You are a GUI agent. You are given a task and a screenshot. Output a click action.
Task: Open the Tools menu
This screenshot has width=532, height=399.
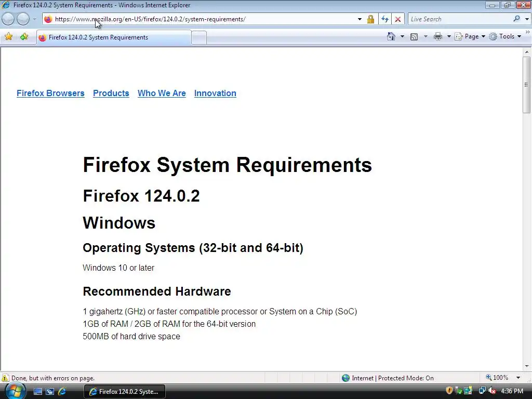[505, 36]
